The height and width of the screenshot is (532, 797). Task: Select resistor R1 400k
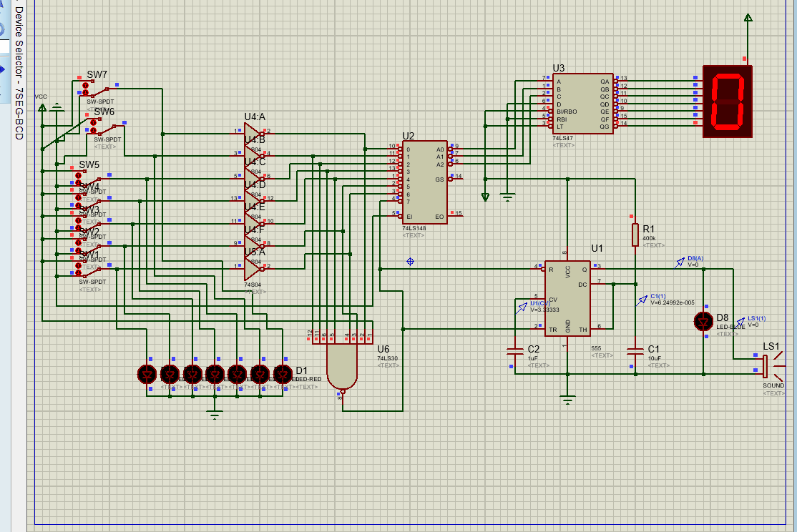tap(635, 235)
